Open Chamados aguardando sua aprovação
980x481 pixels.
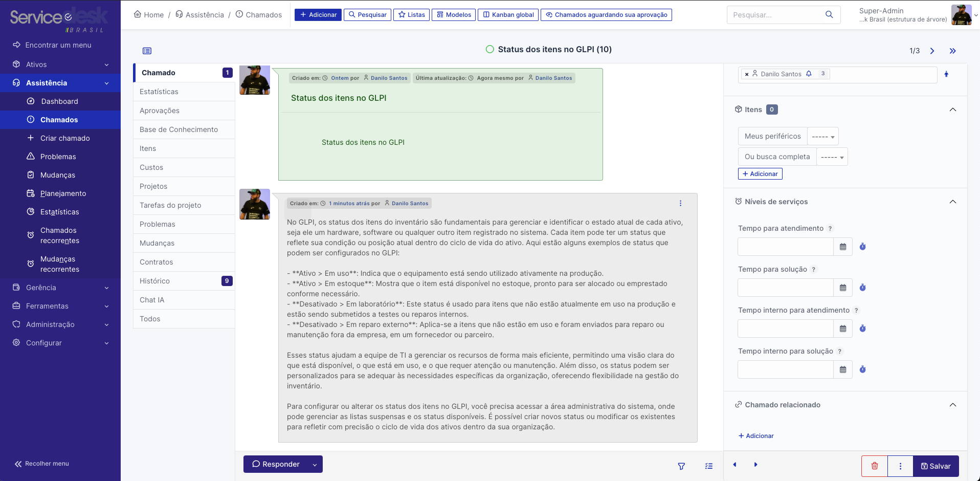tap(606, 15)
